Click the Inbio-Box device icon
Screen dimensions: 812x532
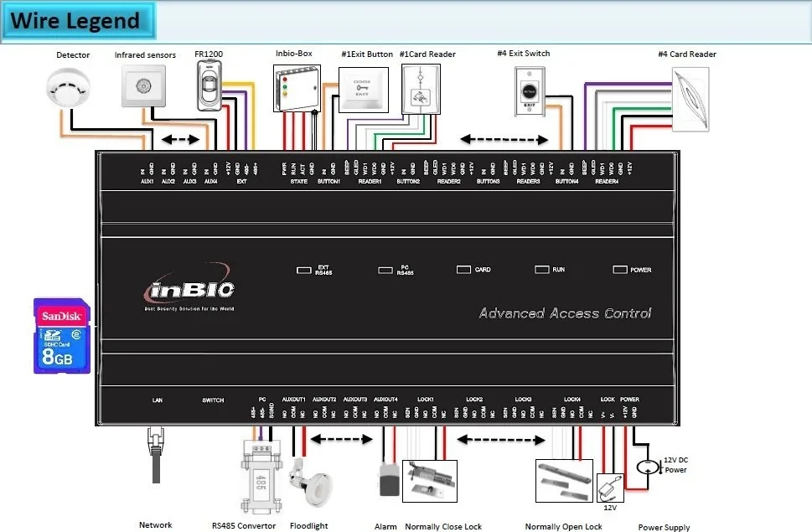point(296,88)
